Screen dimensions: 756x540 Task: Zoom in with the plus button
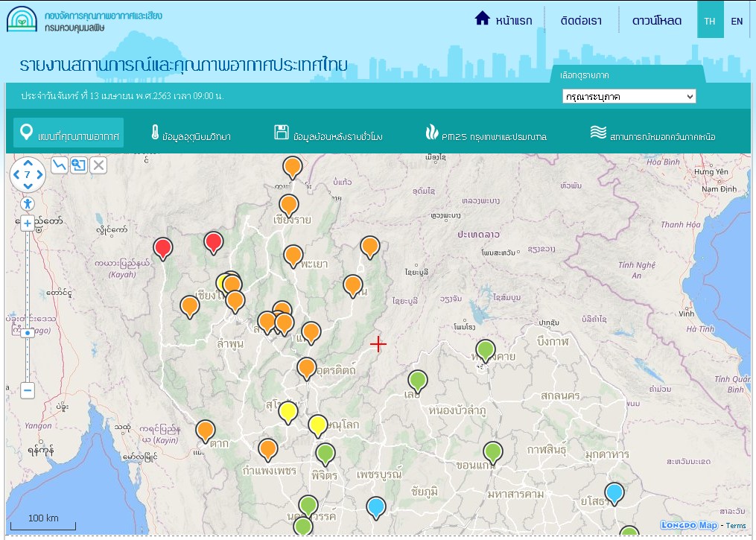click(28, 223)
